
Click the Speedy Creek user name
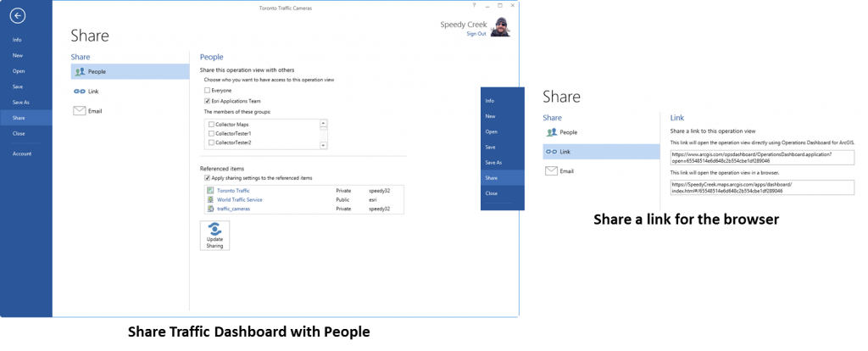coord(463,25)
